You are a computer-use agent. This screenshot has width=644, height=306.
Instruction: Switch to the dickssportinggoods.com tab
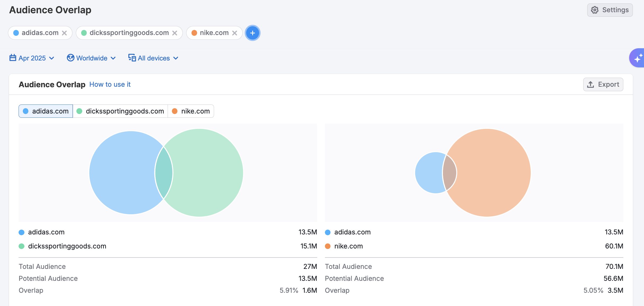tap(120, 111)
